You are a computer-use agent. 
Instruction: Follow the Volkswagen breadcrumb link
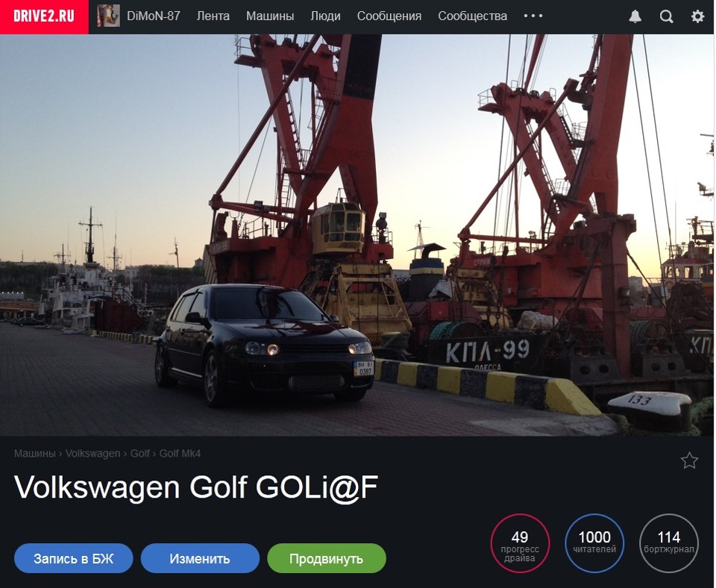92,454
